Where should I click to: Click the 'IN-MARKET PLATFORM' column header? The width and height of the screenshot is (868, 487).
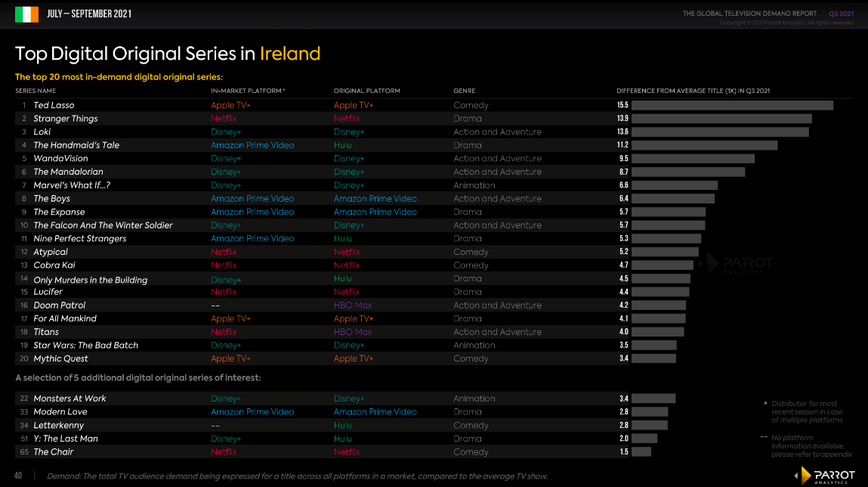click(248, 91)
